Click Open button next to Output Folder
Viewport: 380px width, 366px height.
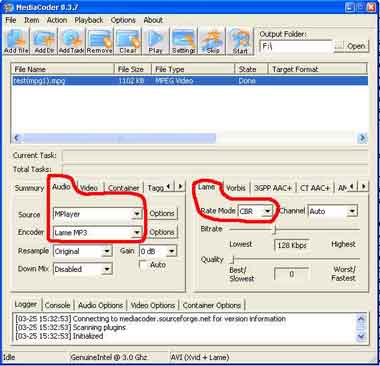click(351, 46)
